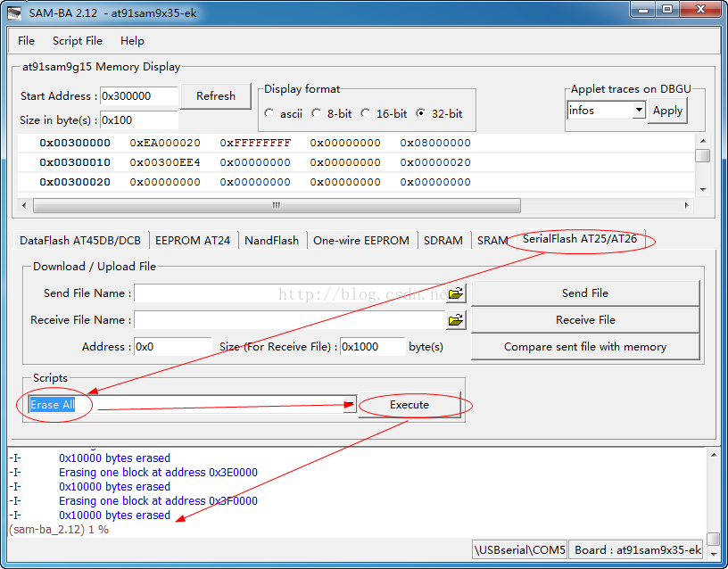Open the Applet traces infos dropdown
Screen dimensions: 728x569
(639, 111)
